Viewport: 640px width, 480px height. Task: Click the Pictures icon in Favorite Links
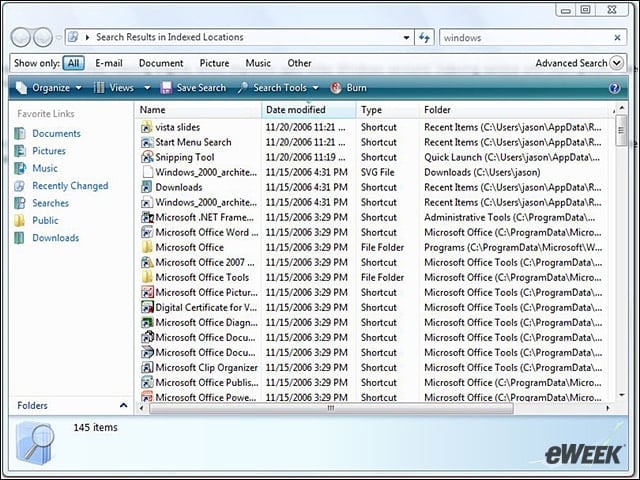(x=20, y=151)
